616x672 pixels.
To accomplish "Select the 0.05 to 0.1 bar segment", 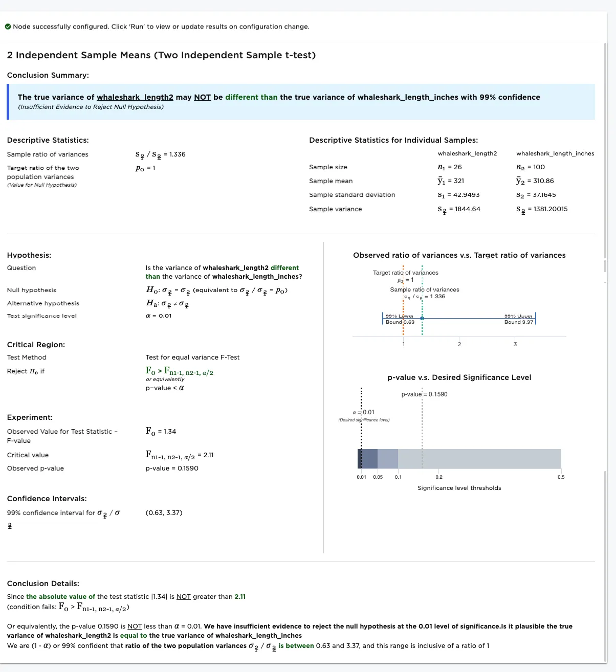I will pos(387,459).
